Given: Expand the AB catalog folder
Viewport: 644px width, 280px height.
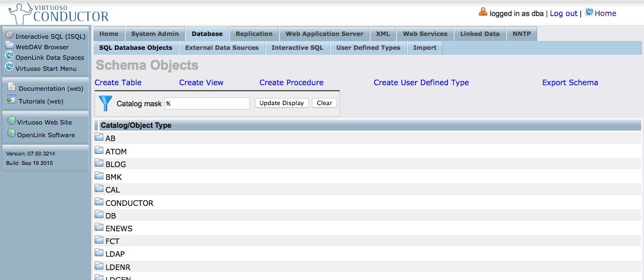Looking at the screenshot, I should coord(100,137).
